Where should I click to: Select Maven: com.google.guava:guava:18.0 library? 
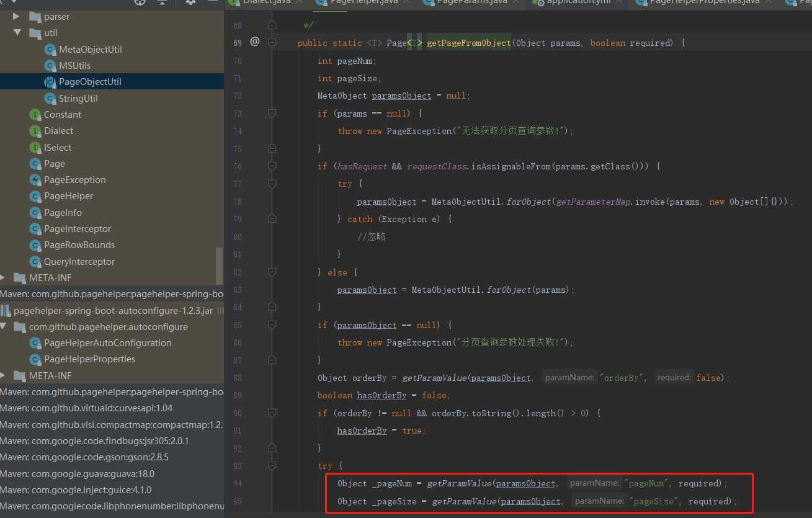(78, 474)
